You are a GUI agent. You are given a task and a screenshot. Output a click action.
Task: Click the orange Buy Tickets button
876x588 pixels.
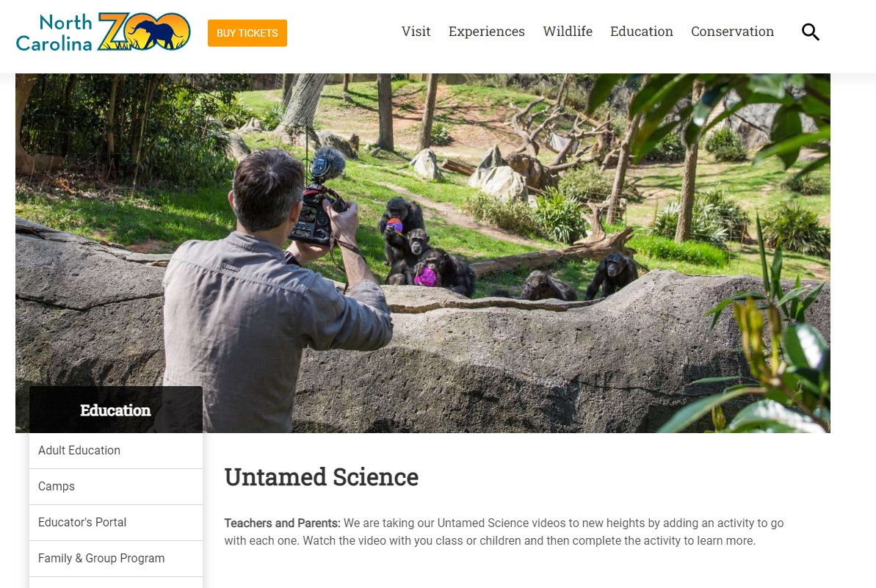tap(247, 33)
